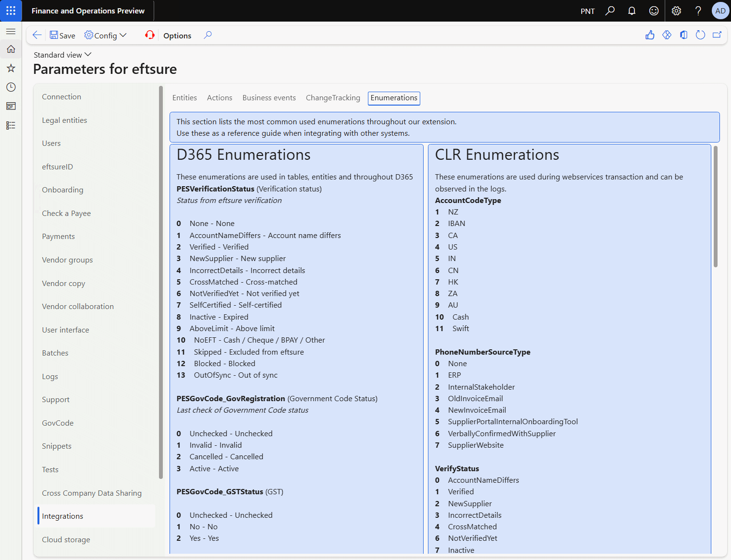This screenshot has width=731, height=560.
Task: Open the AD user account avatar
Action: [x=720, y=11]
